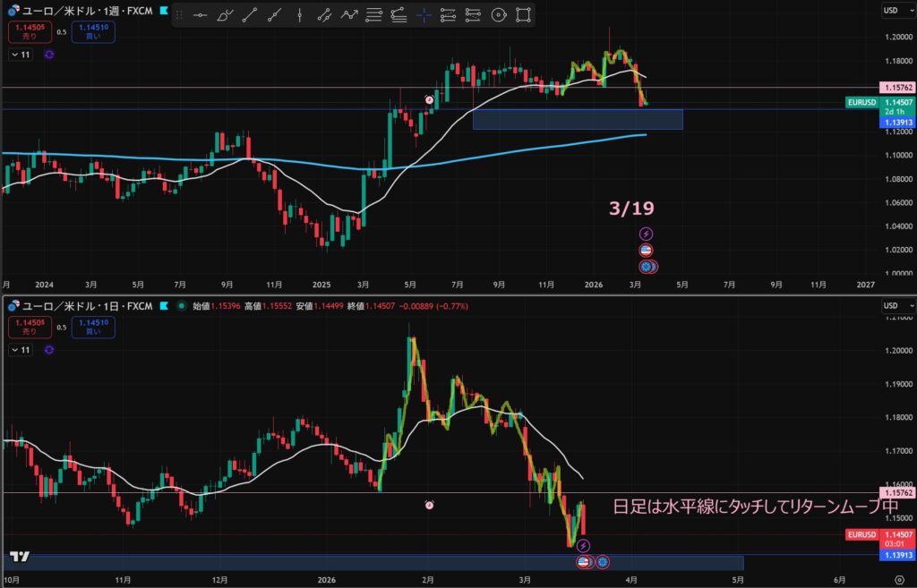Select the circle shape drawing tool
Viewport: 917px width, 588px height.
click(499, 15)
